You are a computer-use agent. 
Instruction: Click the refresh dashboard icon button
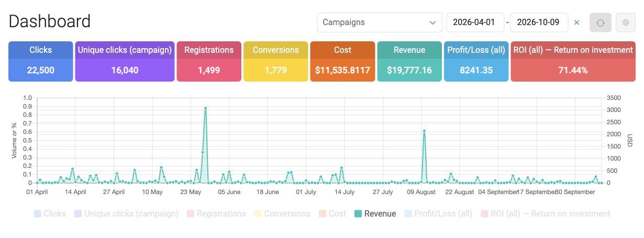click(601, 22)
